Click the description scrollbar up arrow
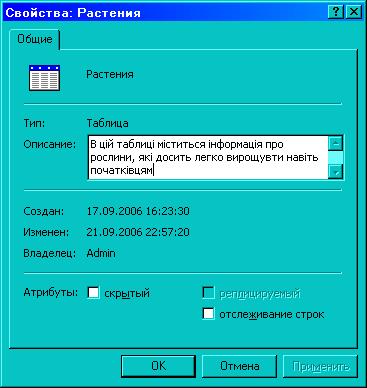 point(336,144)
